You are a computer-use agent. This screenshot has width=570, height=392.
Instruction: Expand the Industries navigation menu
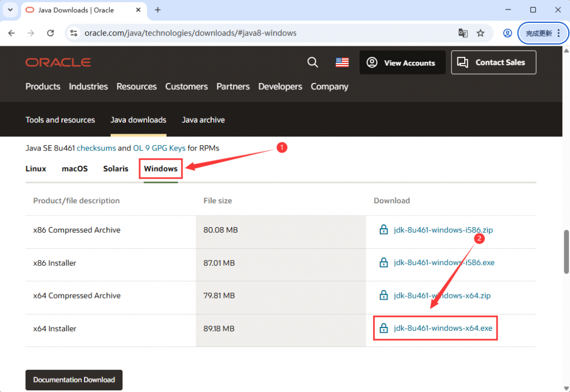point(88,86)
